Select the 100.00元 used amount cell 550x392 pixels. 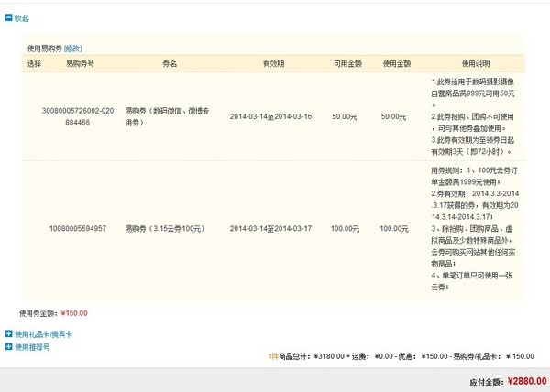[394, 229]
